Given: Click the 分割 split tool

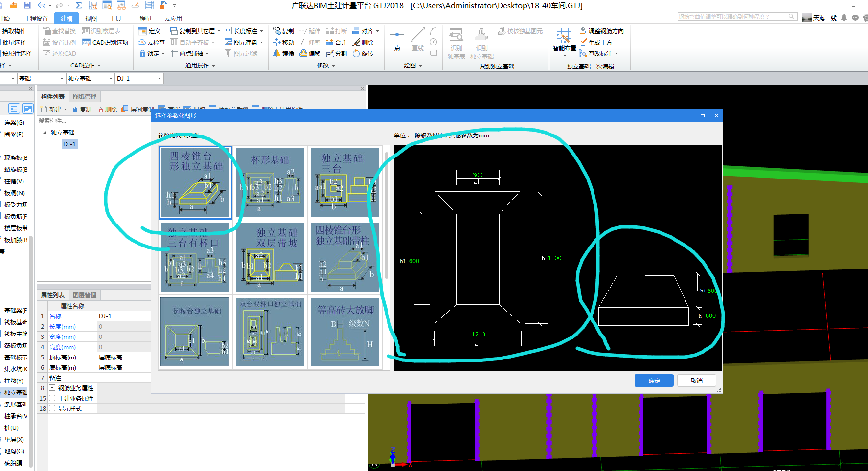Looking at the screenshot, I should point(337,53).
